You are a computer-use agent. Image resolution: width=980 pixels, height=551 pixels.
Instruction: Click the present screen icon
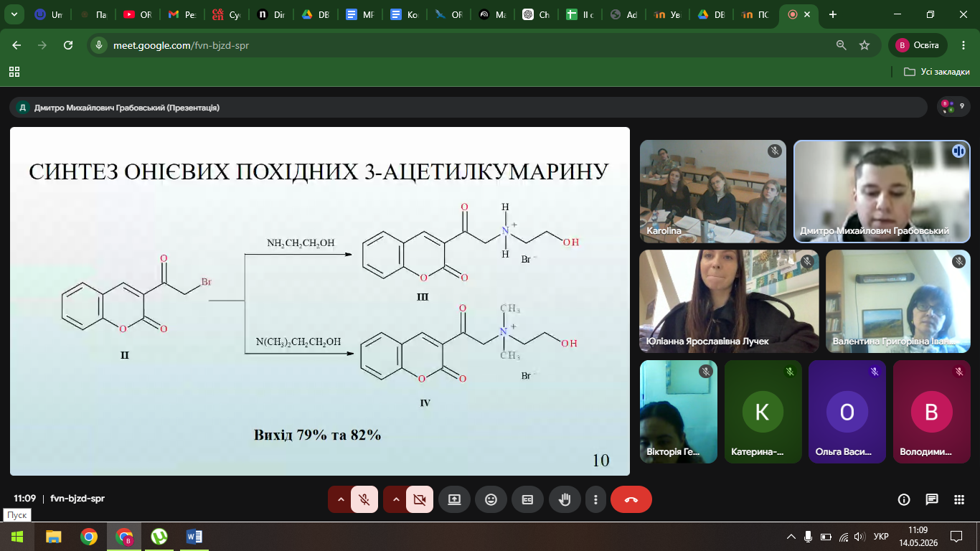[454, 499]
